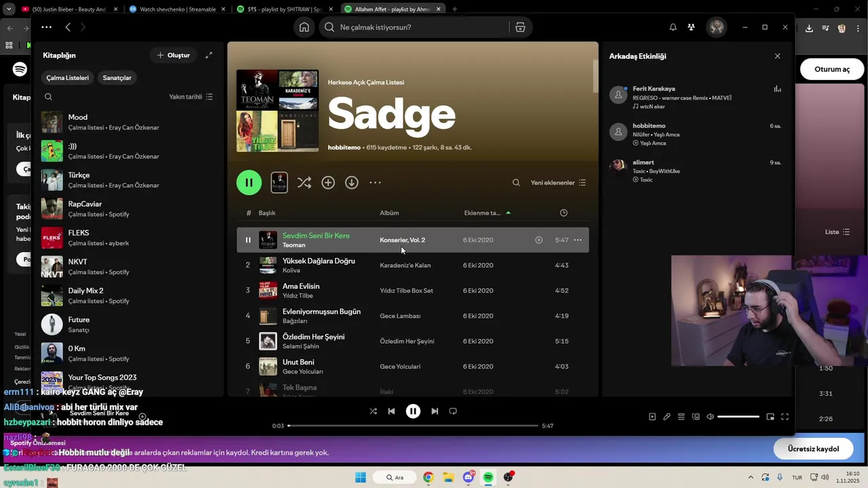Select the Unut Beni track
Viewport: 868px width, 488px height.
[412, 366]
